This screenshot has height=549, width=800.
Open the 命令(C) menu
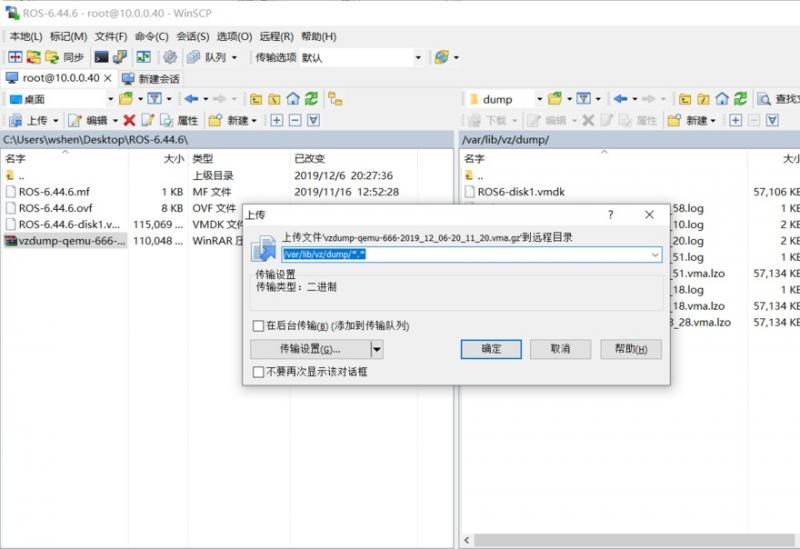click(152, 36)
